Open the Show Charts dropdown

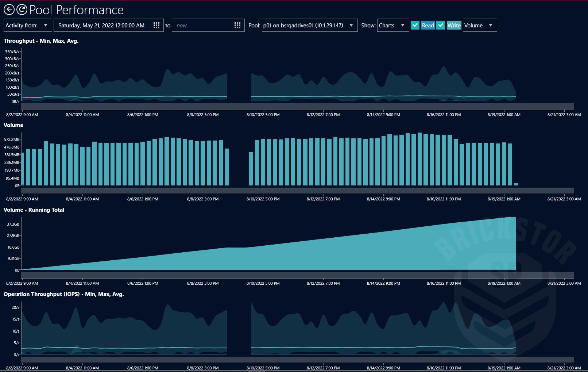[402, 25]
